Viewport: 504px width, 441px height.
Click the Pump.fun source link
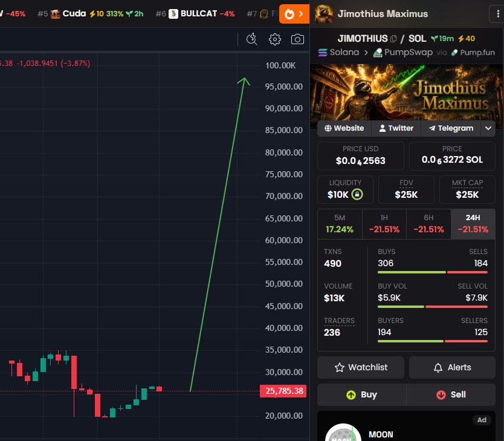pyautogui.click(x=473, y=53)
